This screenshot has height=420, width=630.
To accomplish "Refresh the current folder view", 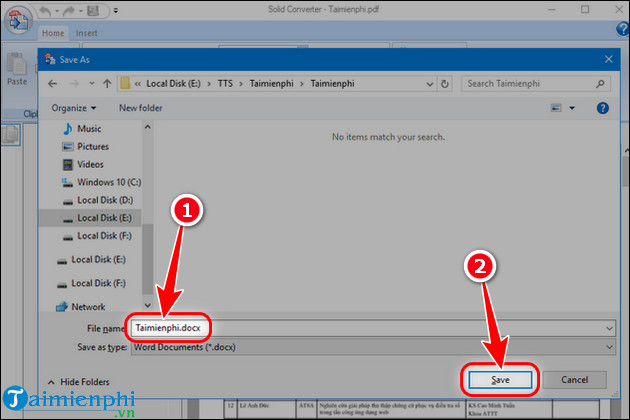I will pyautogui.click(x=445, y=84).
